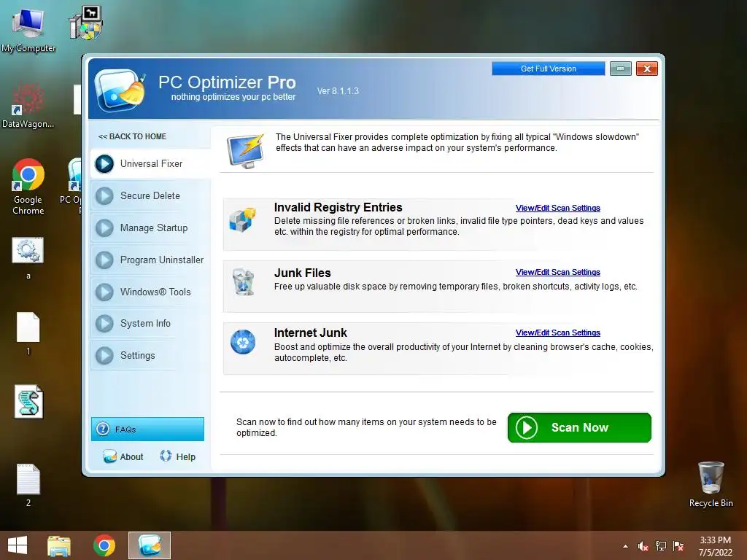
Task: Open View/Edit Scan Settings for Junk Files
Action: click(558, 273)
